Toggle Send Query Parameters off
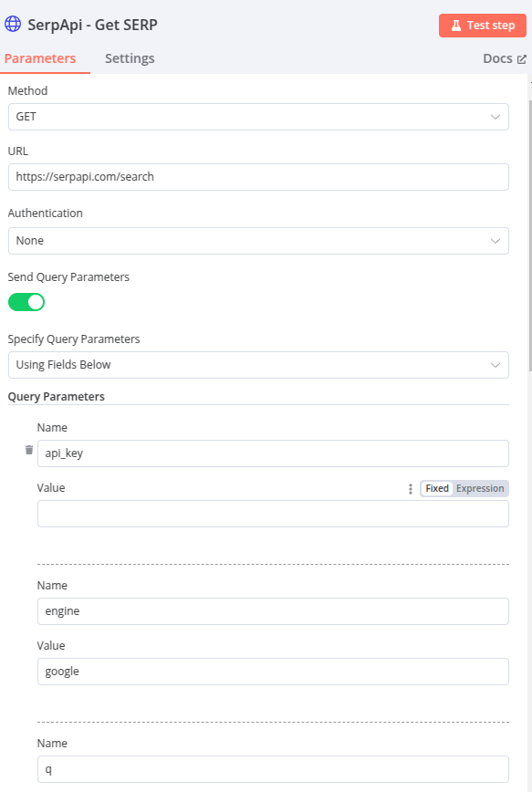This screenshot has height=792, width=532. [26, 302]
